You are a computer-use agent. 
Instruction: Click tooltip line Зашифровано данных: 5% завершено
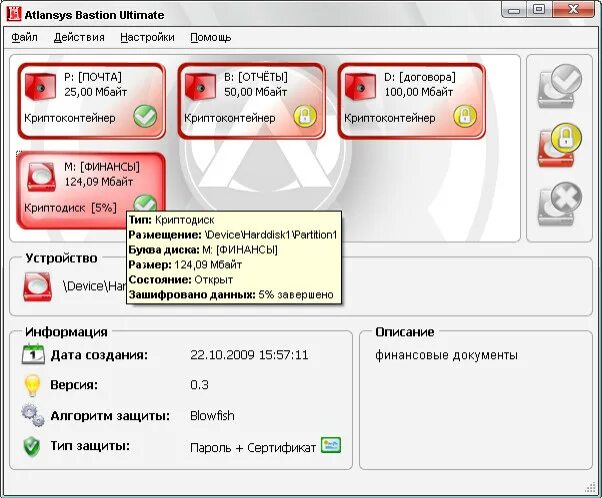[231, 294]
